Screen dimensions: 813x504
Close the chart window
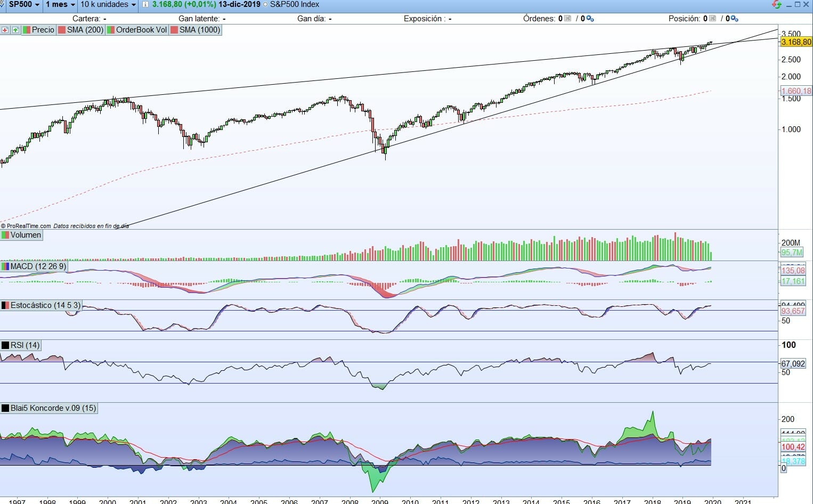[x=806, y=5]
